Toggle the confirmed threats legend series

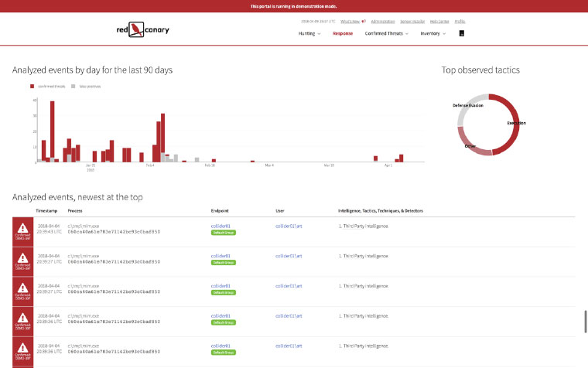[x=48, y=87]
